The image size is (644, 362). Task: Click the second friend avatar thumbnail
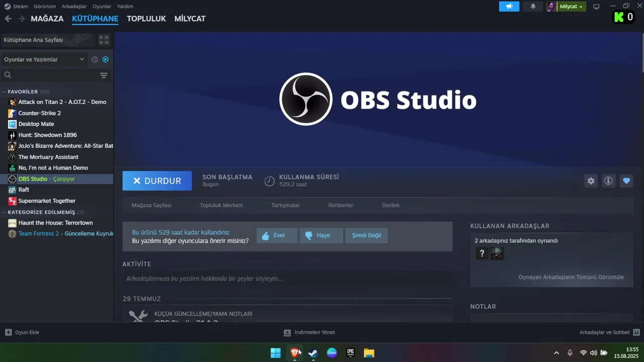point(497,253)
